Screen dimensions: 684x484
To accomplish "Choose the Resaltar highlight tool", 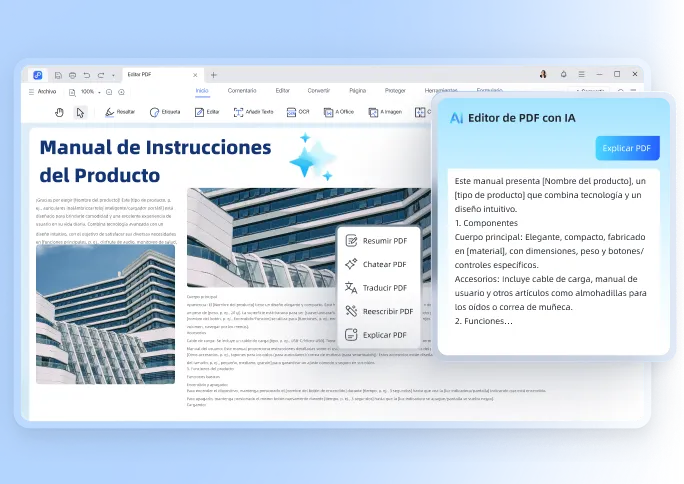I will [x=120, y=112].
